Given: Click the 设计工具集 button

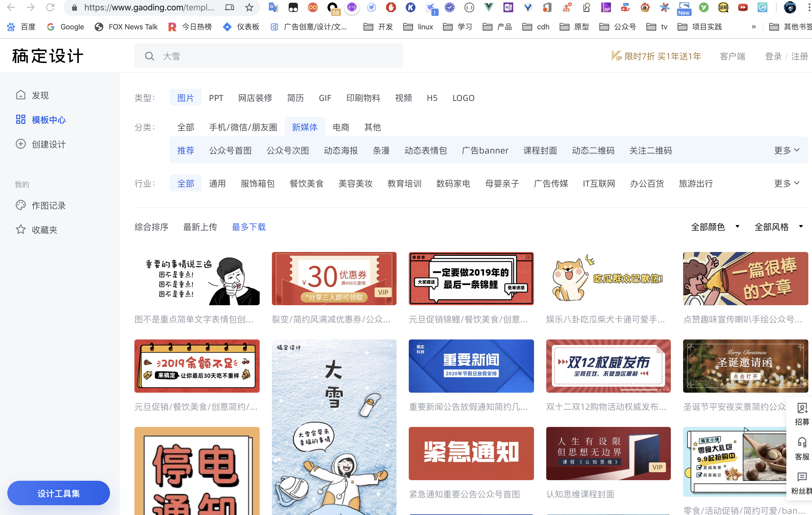Looking at the screenshot, I should 58,493.
